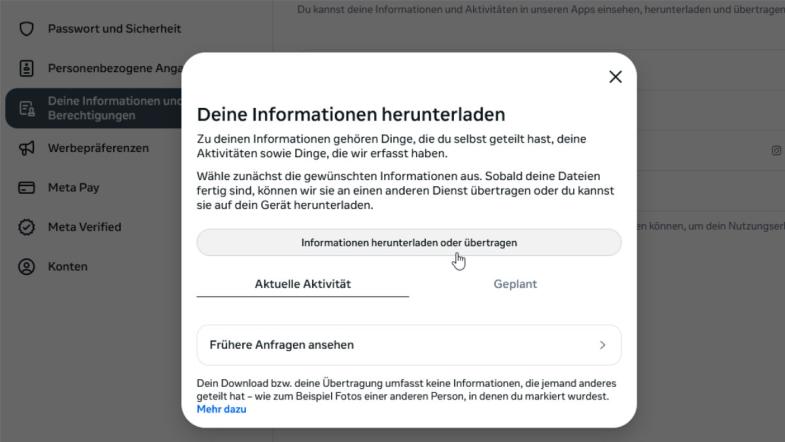Click the Personenbezogene Angaben ID card icon
The image size is (785, 442).
27,68
